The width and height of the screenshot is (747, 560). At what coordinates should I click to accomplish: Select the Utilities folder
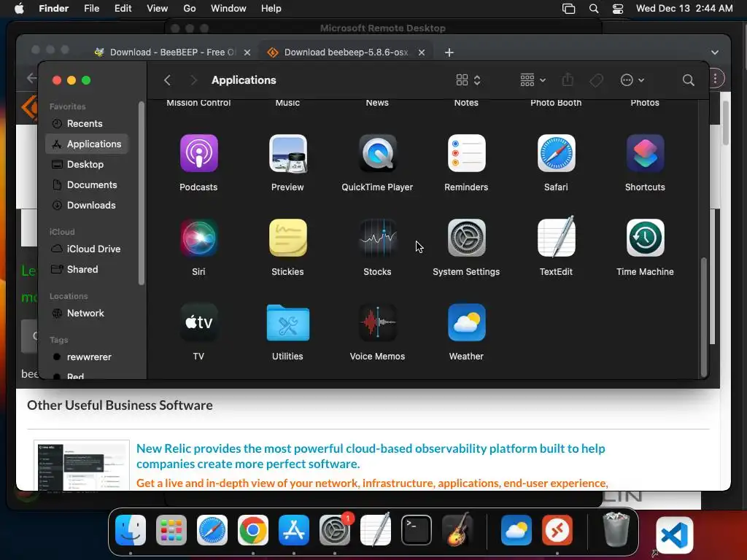[287, 322]
